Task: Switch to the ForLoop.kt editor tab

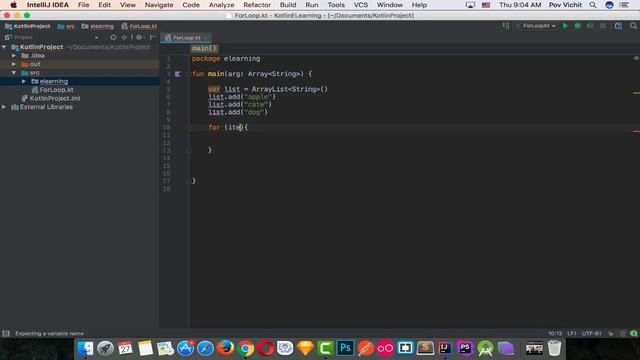Action: [x=186, y=38]
